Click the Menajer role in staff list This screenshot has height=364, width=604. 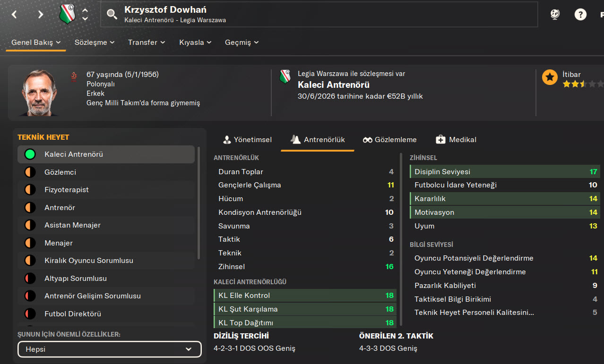point(59,243)
